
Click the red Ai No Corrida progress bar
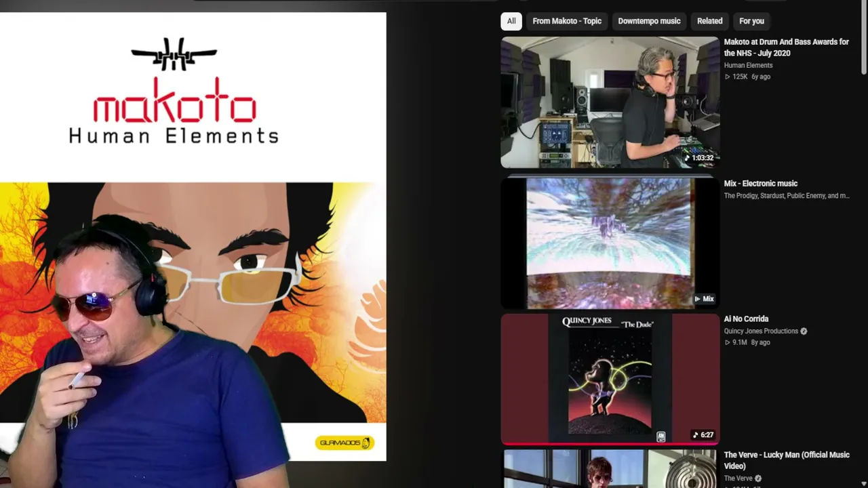[610, 445]
